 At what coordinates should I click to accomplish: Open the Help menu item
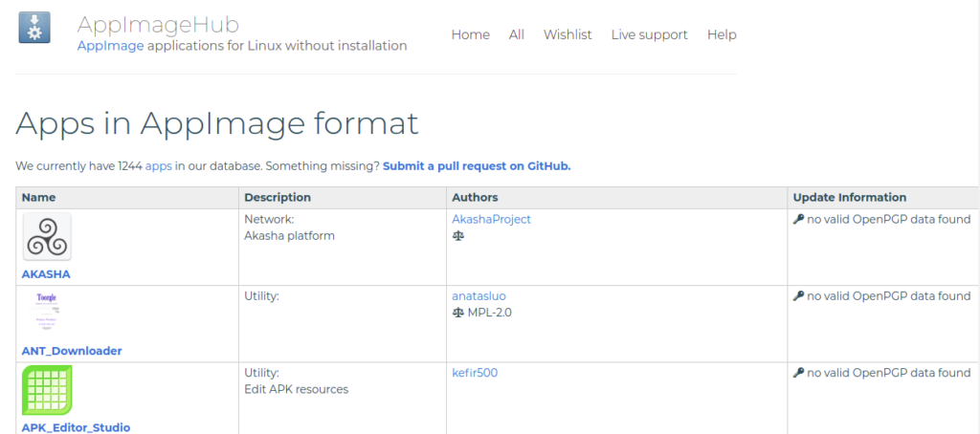click(722, 34)
